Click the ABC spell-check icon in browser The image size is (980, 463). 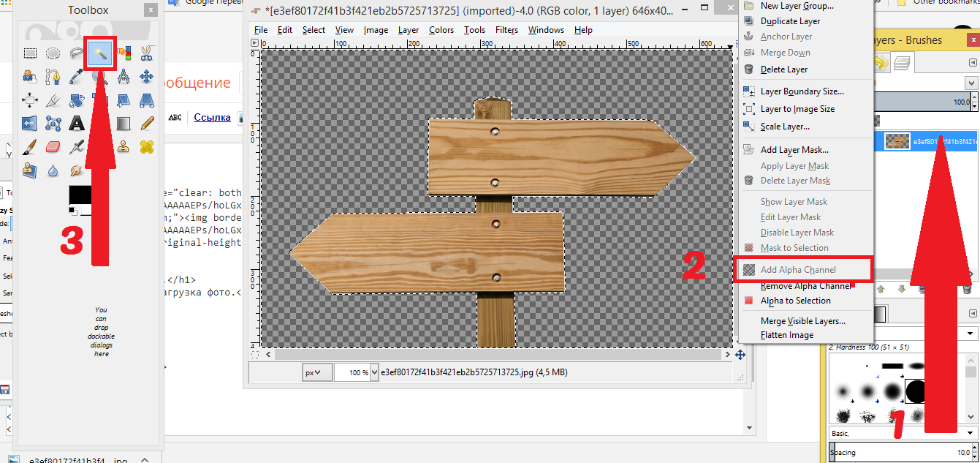point(175,117)
